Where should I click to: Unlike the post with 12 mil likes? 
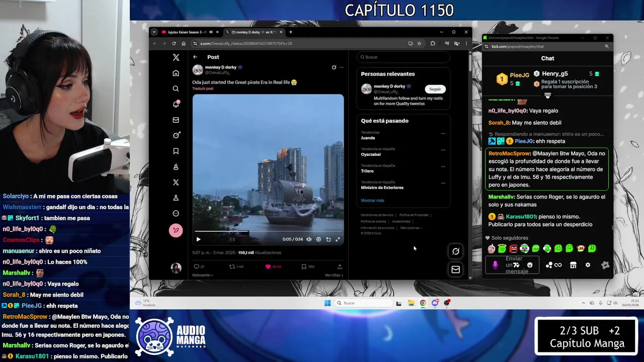tap(273, 266)
